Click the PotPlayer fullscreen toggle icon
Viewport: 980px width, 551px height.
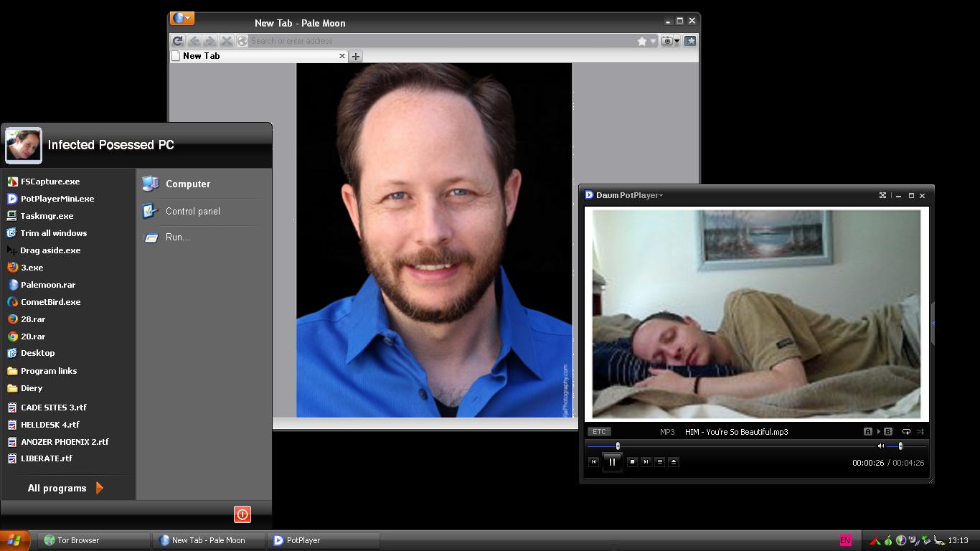pyautogui.click(x=882, y=195)
